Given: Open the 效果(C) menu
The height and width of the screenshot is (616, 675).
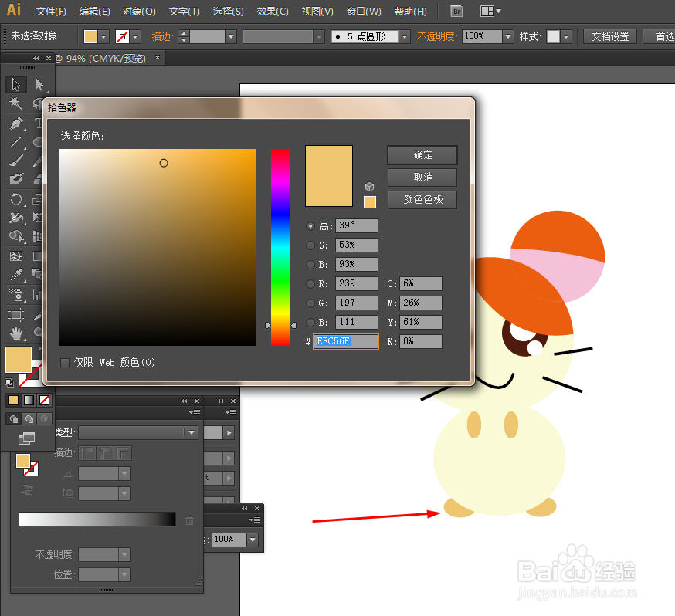Looking at the screenshot, I should pyautogui.click(x=273, y=12).
